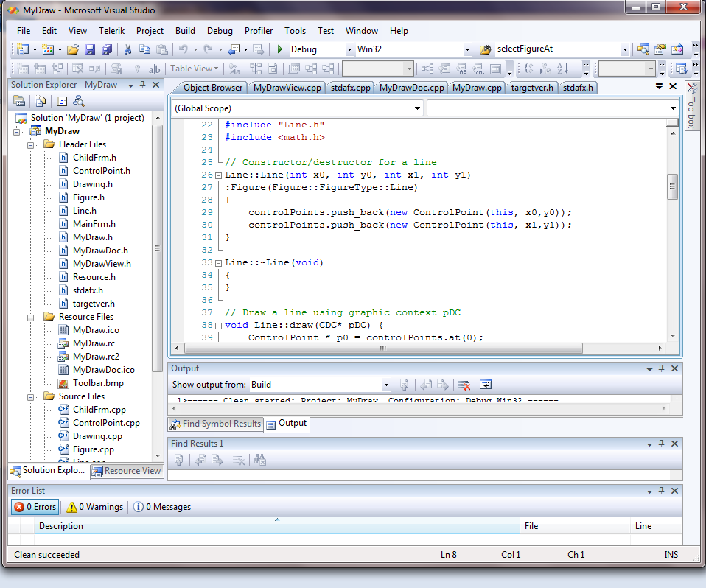Click the Find in Files binoculars-folder icon

coord(486,49)
